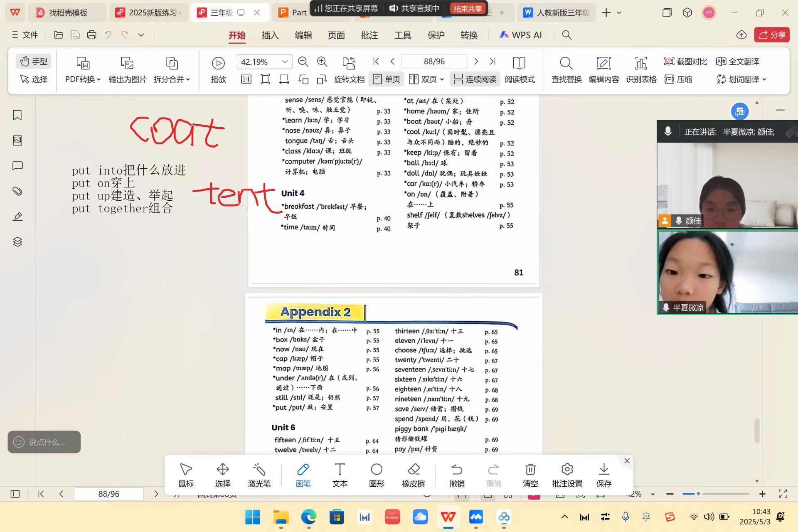Click the end sharing button
Image resolution: width=798 pixels, height=532 pixels.
click(x=467, y=8)
